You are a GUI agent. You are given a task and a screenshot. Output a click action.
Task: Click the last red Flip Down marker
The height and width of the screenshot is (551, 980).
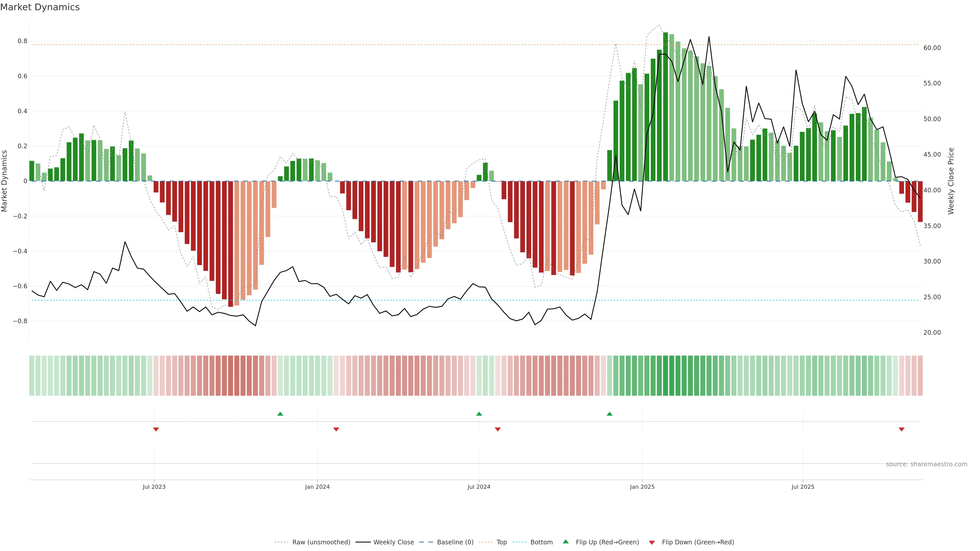pyautogui.click(x=901, y=429)
